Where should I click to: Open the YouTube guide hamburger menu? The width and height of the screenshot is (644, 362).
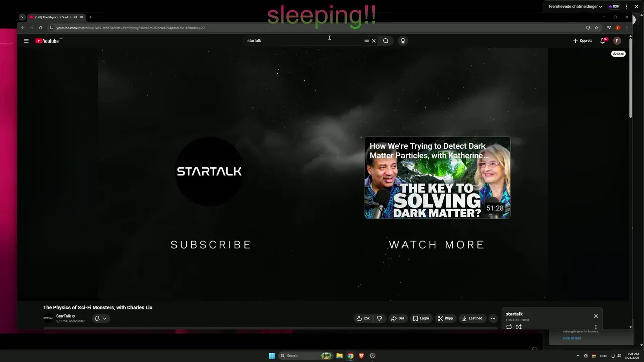[26, 41]
